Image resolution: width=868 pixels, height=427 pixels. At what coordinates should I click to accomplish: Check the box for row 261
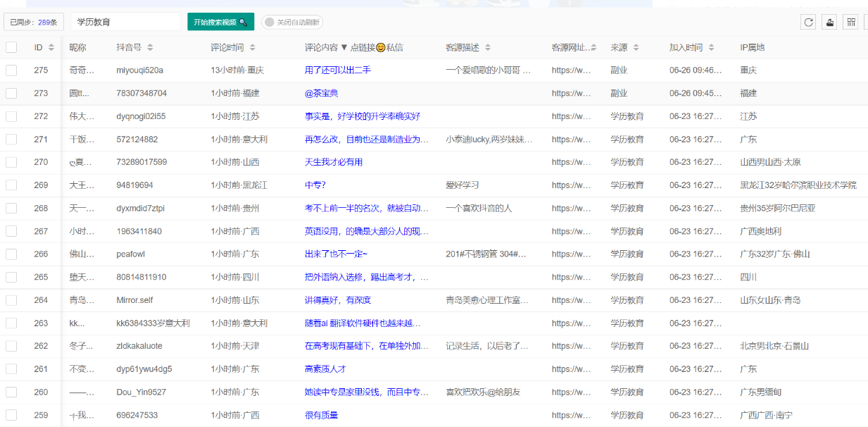[11, 369]
